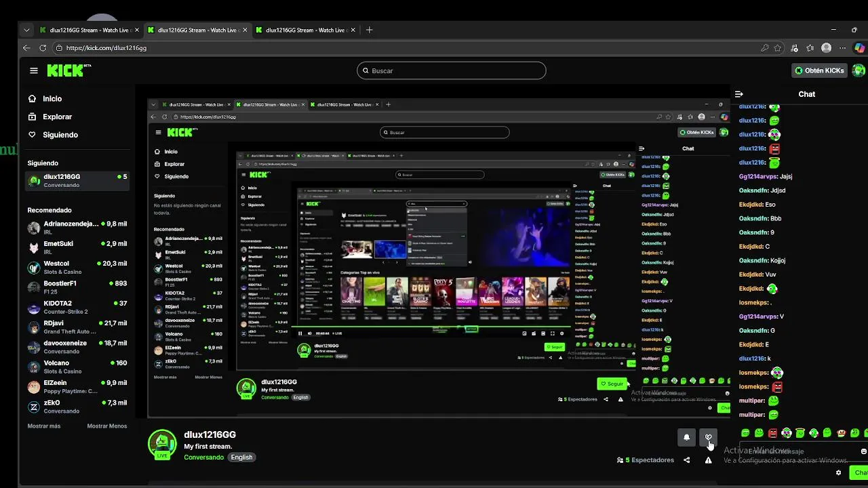Open recommended channel Westcol

point(77,268)
